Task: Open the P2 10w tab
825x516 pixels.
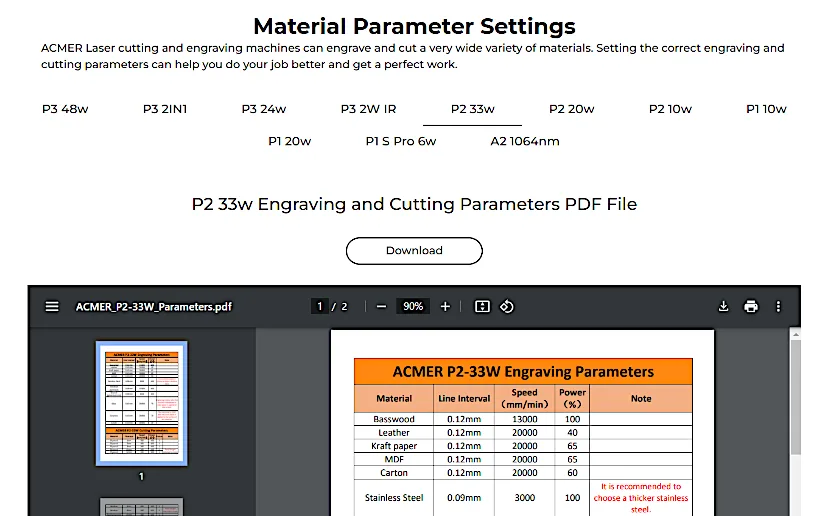Action: click(670, 109)
